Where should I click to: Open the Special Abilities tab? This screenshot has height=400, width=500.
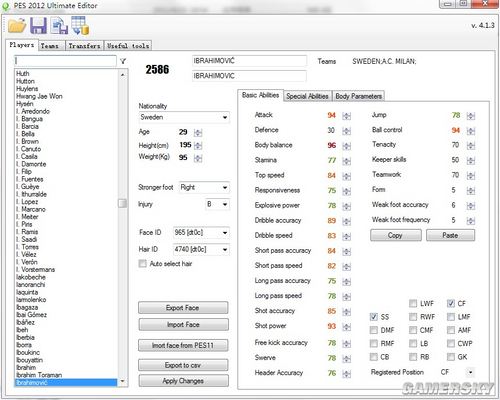coord(307,96)
